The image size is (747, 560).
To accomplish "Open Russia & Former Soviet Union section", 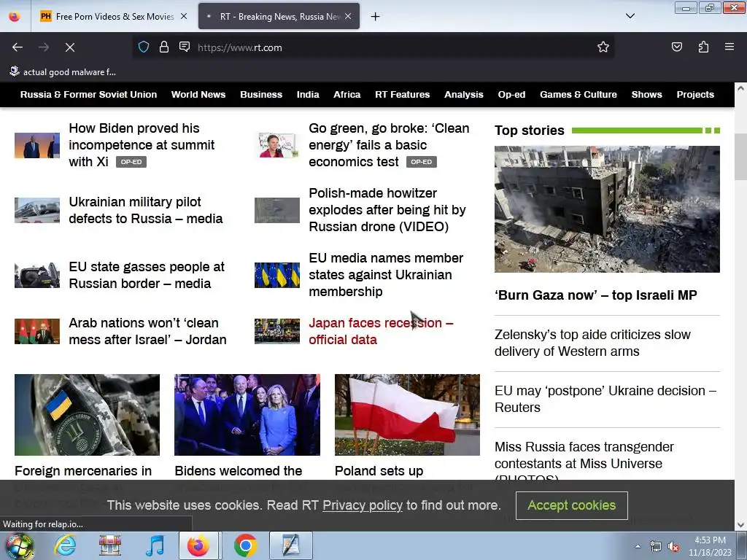I will [88, 94].
